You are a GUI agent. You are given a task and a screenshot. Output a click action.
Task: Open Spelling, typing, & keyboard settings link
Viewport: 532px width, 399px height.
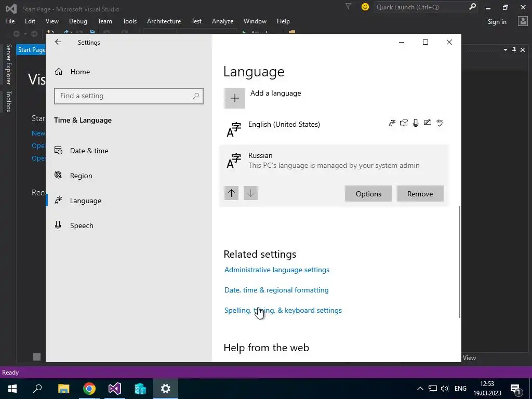283,311
